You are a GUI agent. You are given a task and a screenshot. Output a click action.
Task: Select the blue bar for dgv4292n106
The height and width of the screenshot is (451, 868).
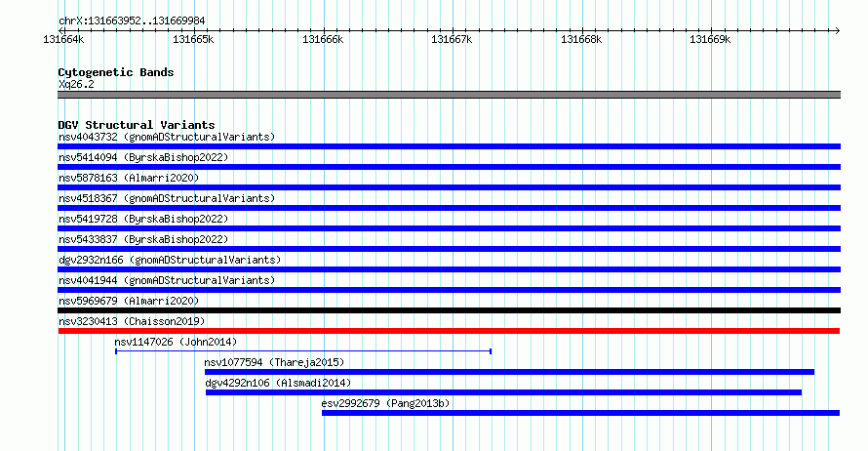coord(504,392)
